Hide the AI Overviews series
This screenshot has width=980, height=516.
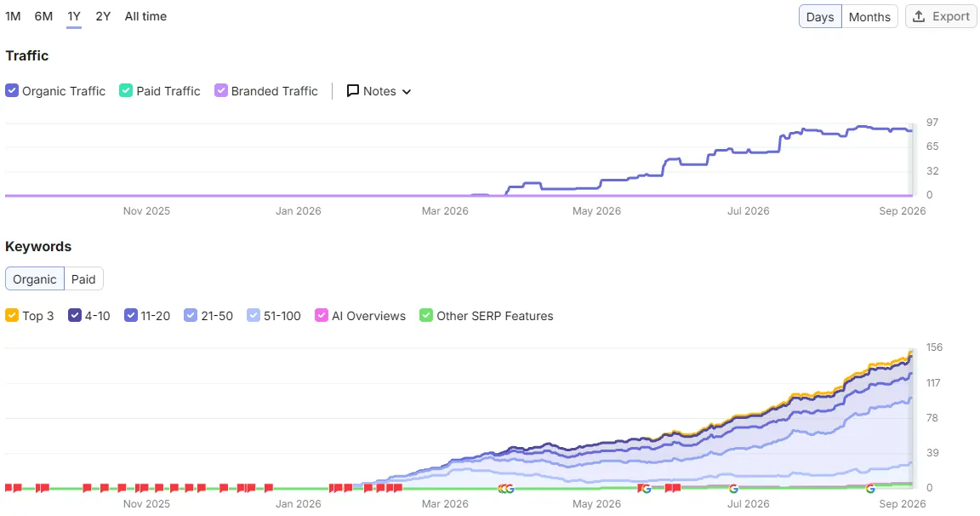[x=322, y=315]
